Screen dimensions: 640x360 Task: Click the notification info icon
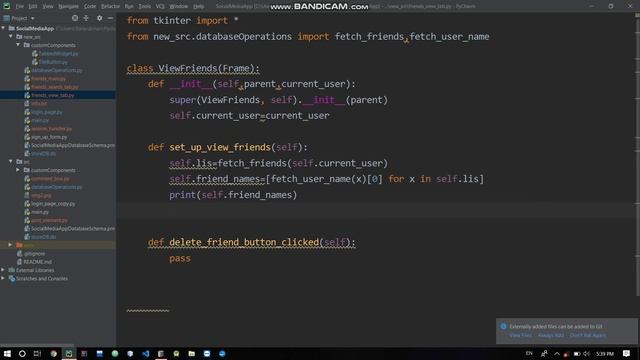(503, 326)
